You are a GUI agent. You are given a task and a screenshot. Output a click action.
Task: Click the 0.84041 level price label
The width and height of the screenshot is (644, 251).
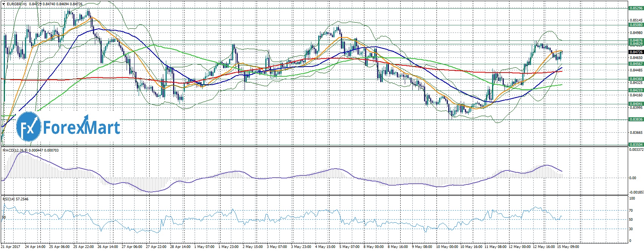636,104
